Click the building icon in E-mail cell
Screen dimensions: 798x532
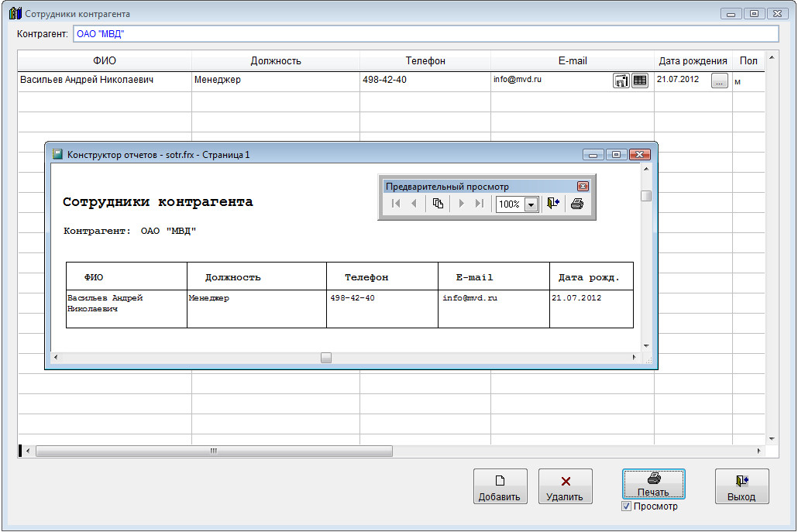(621, 81)
